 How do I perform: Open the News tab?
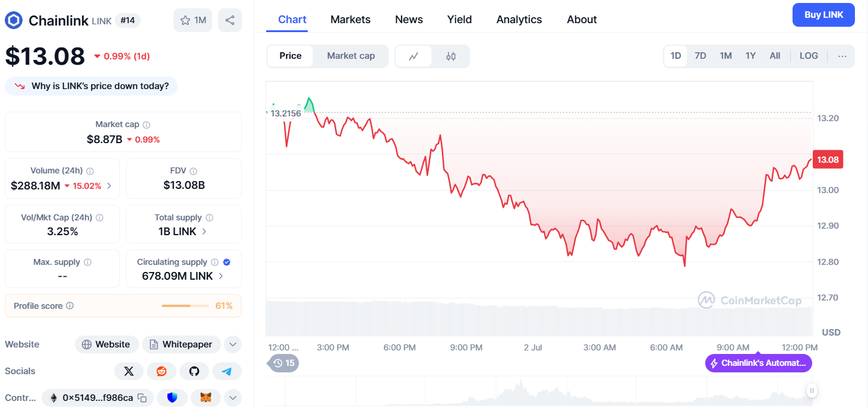409,20
